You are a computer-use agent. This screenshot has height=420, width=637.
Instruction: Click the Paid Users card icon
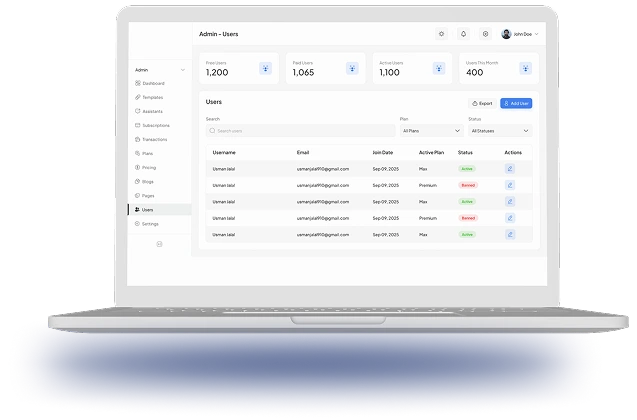click(x=352, y=69)
